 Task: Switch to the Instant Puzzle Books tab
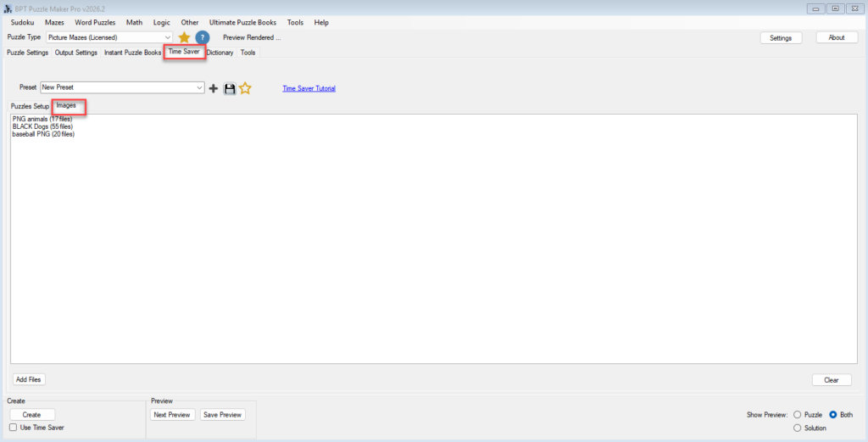[x=132, y=53]
